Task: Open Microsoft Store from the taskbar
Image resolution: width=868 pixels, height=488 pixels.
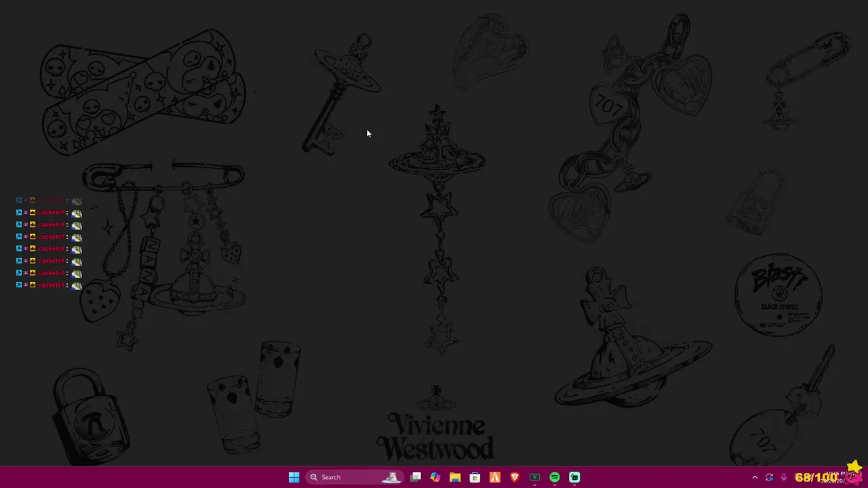Action: pos(475,477)
